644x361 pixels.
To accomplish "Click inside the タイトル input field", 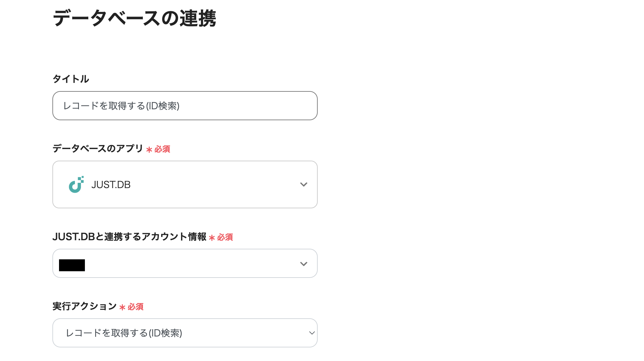I will pos(185,105).
